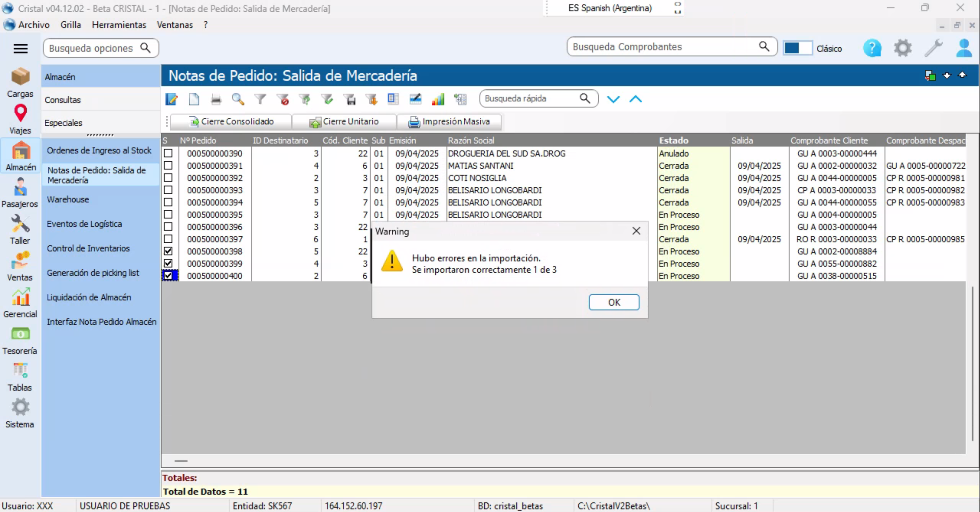Click the hamburger menu icon
This screenshot has height=512, width=980.
click(x=21, y=48)
